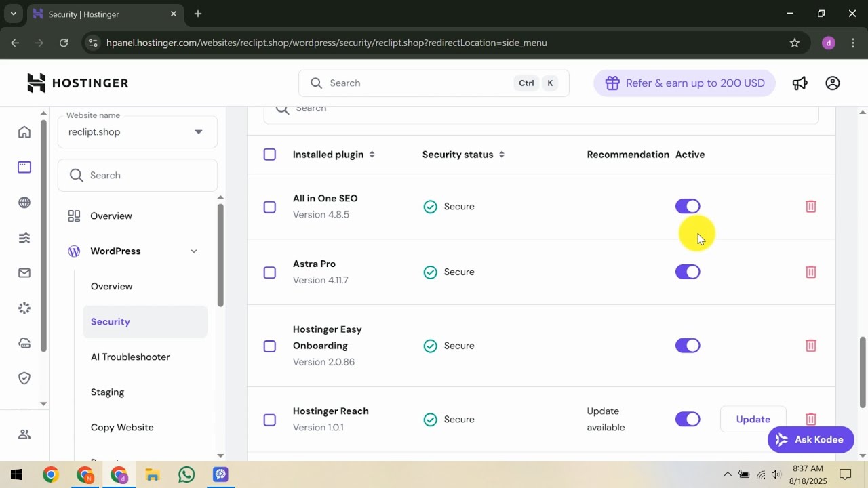The height and width of the screenshot is (488, 868).
Task: Click the shield checkmark icon in left rail
Action: click(24, 379)
